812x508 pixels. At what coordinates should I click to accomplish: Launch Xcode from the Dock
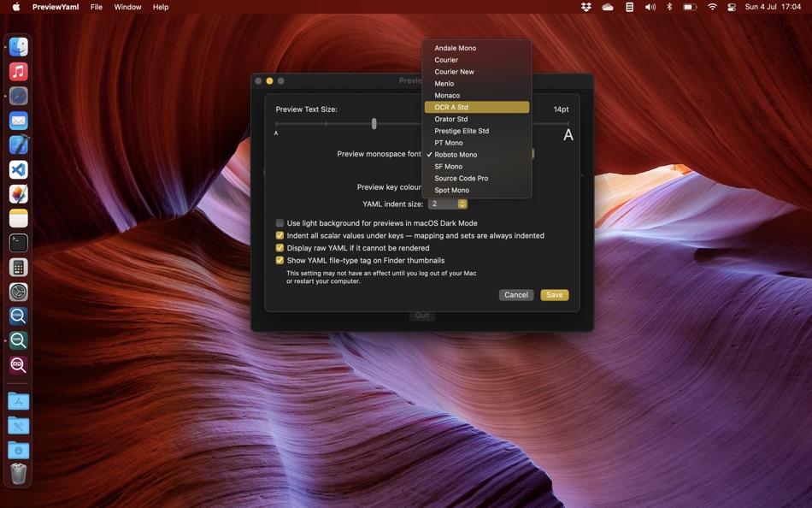19,145
